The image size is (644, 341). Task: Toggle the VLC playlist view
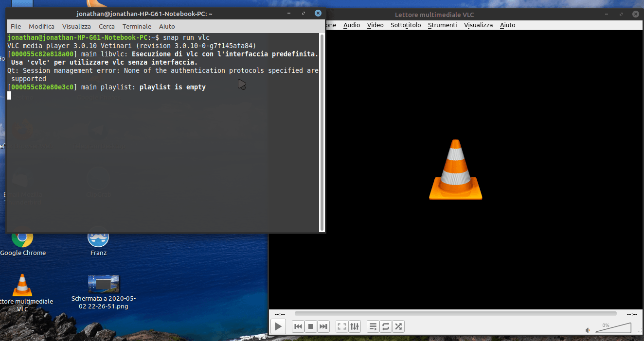(373, 326)
